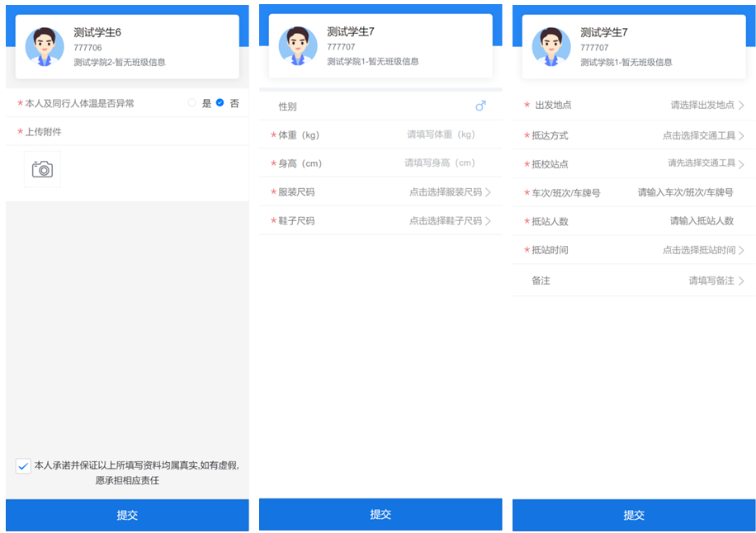Select 否 radio for abnormal temperature
Screen dimensions: 756x533
pyautogui.click(x=220, y=103)
